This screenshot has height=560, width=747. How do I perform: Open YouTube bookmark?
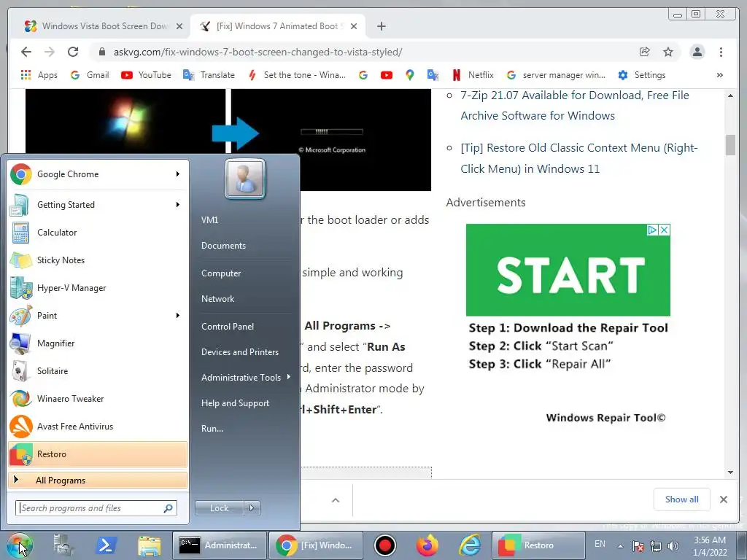(x=146, y=75)
